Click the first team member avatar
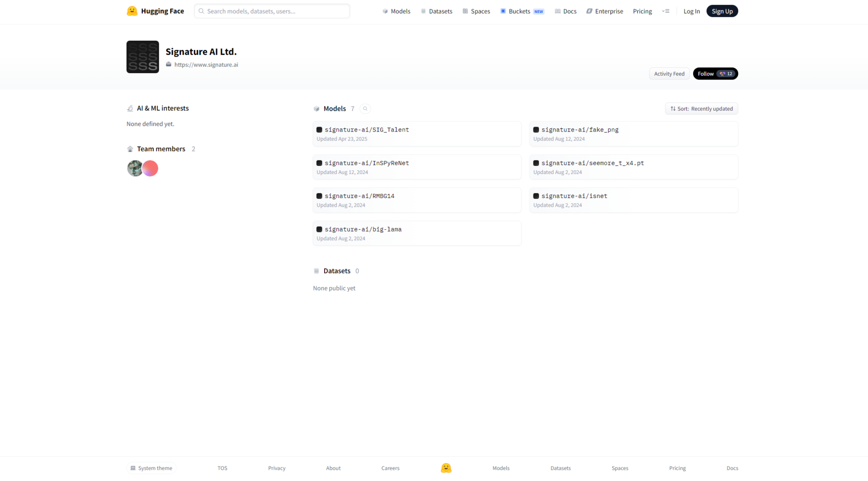This screenshot has width=868, height=481. (x=134, y=169)
